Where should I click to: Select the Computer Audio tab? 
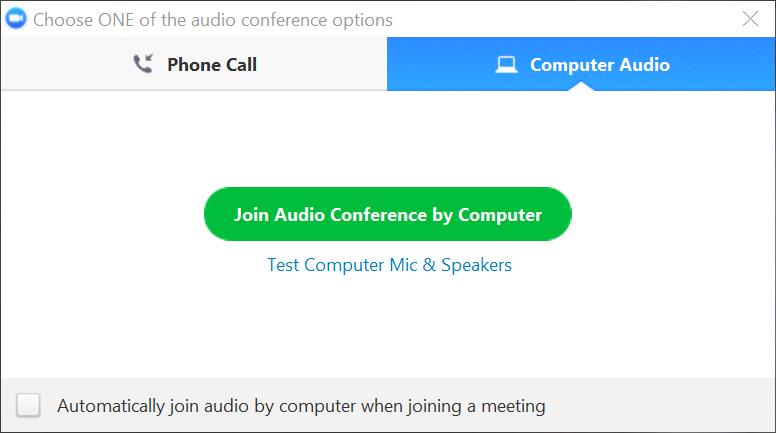pos(581,65)
